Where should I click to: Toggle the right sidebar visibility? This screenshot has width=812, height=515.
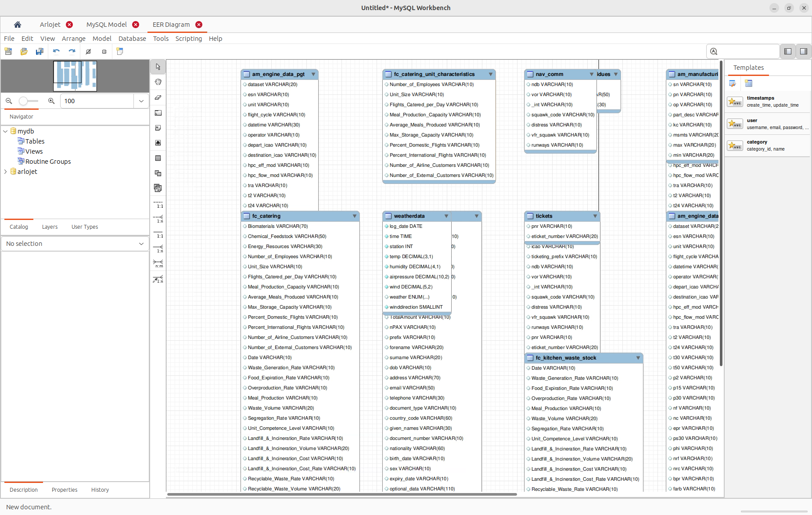click(x=803, y=51)
